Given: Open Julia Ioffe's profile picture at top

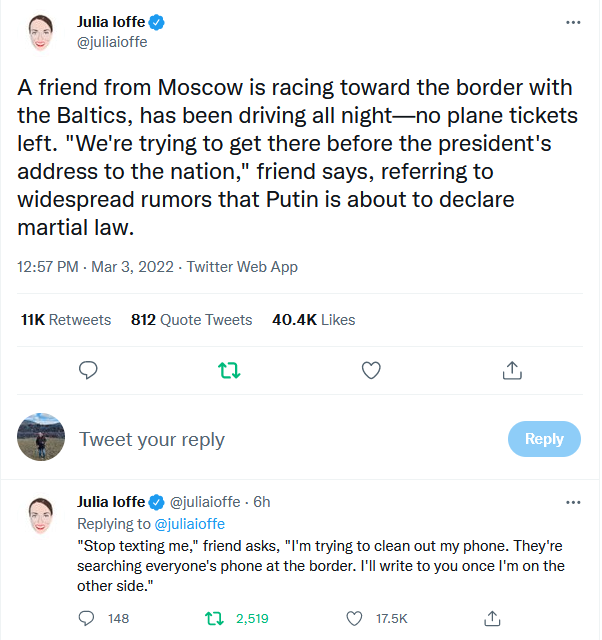Looking at the screenshot, I should tap(41, 34).
